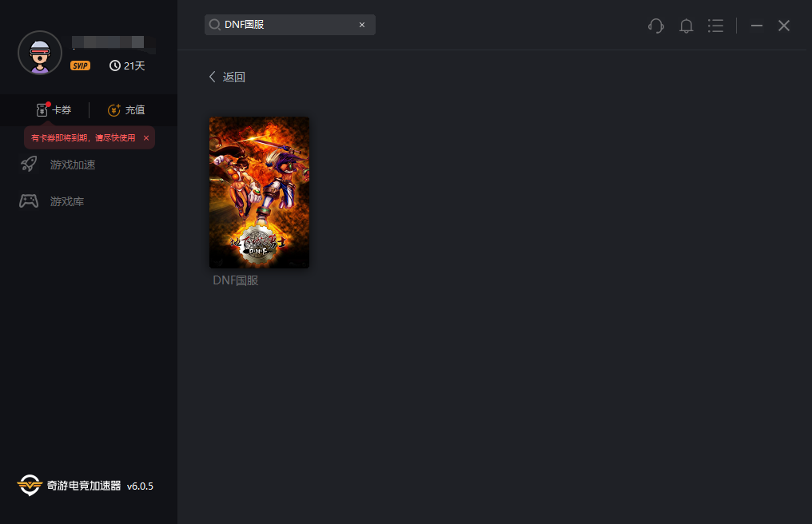Screen dimensions: 812x524
Task: Click version v6.0.5 text
Action: coord(140,486)
